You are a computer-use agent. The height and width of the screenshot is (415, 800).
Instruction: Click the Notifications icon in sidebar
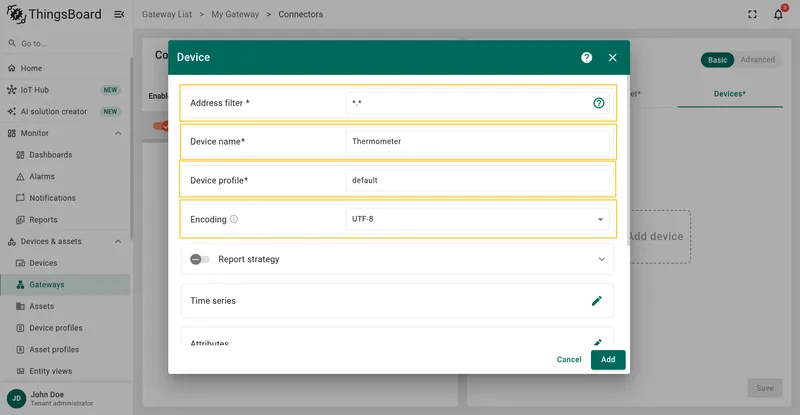[x=20, y=198]
